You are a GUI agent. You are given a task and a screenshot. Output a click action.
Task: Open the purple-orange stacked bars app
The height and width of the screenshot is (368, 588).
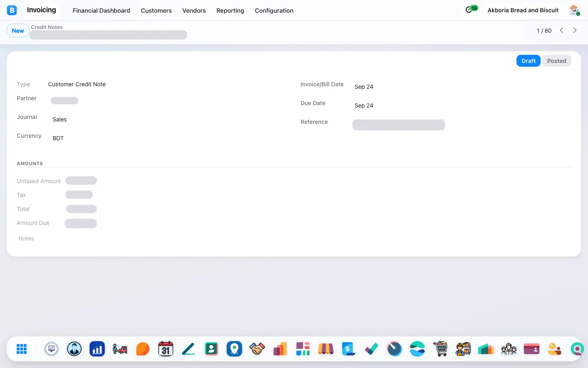(x=280, y=349)
